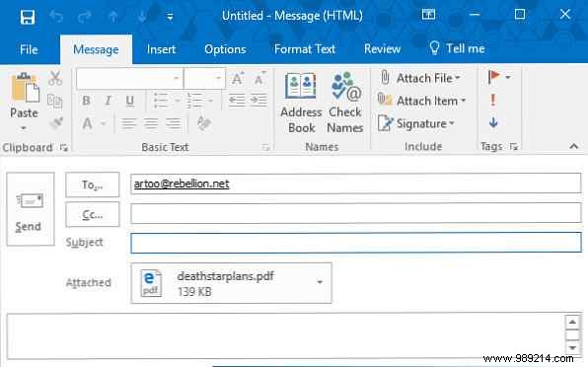This screenshot has width=588, height=367.
Task: Open the Tags dialog launcher
Action: click(513, 147)
